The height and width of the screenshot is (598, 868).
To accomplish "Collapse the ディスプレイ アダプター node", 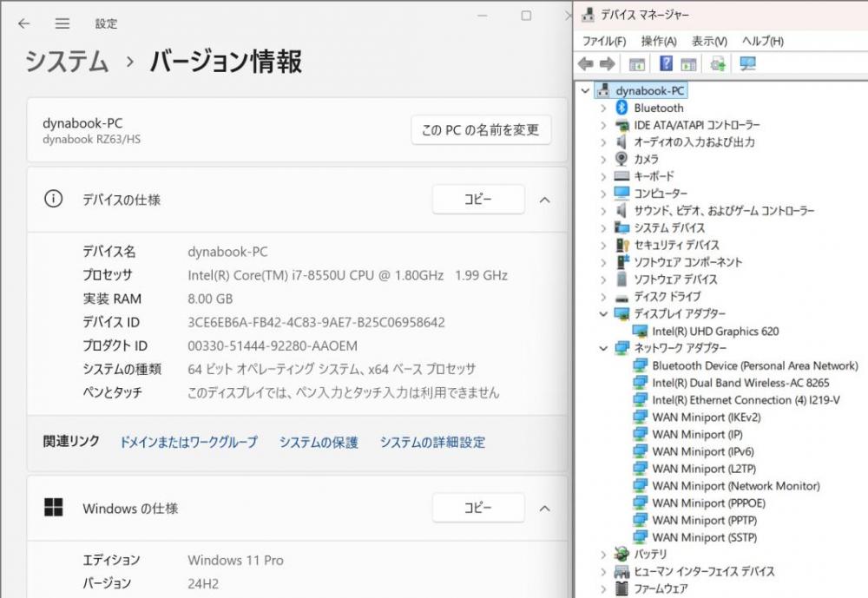I will [603, 314].
